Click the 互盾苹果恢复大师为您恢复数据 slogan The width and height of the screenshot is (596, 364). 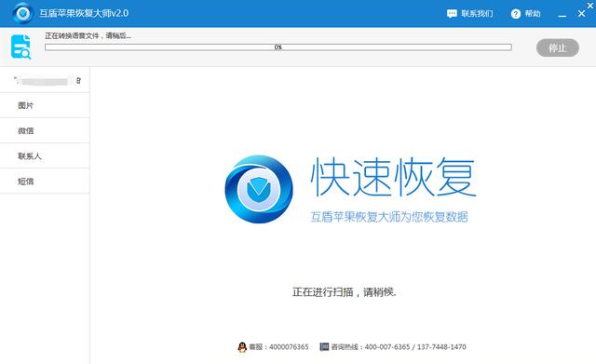click(389, 217)
